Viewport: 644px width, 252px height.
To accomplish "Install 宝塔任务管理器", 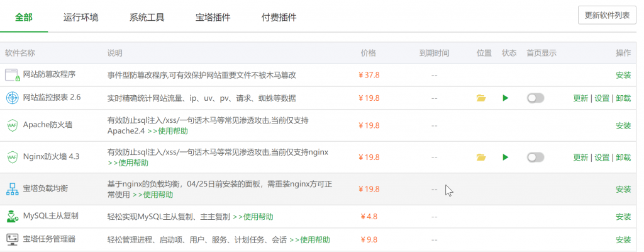I will click(623, 240).
